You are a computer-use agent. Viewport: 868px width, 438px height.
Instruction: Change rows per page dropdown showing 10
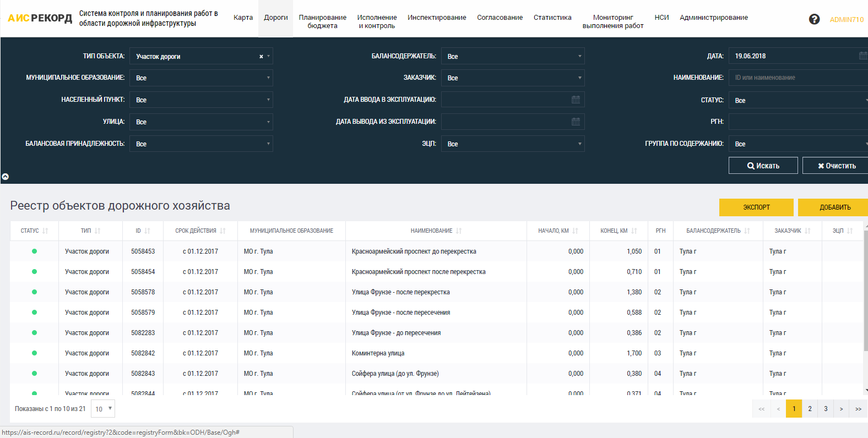pos(103,409)
